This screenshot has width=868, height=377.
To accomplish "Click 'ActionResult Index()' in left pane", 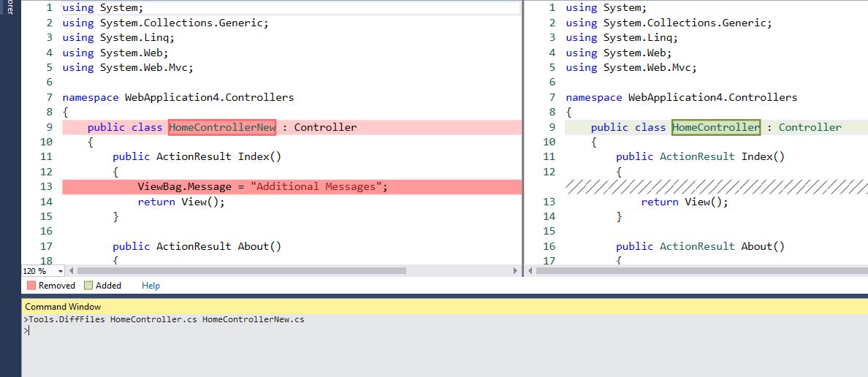I will [x=218, y=156].
